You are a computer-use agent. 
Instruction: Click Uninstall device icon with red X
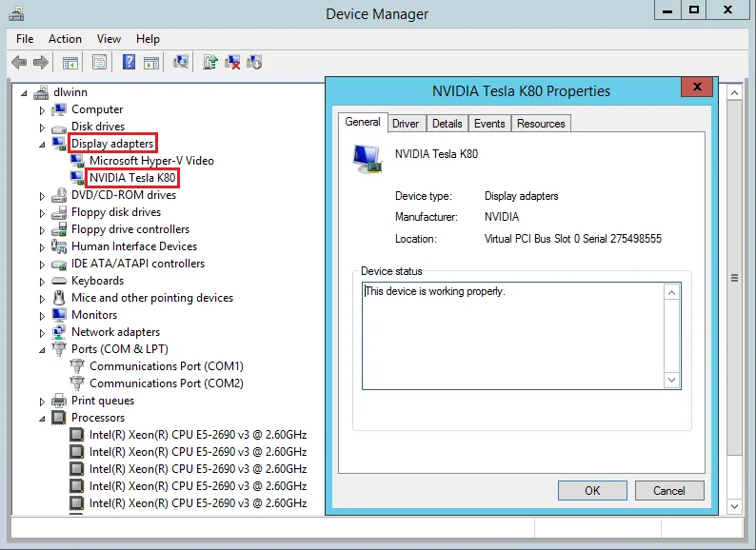[232, 63]
